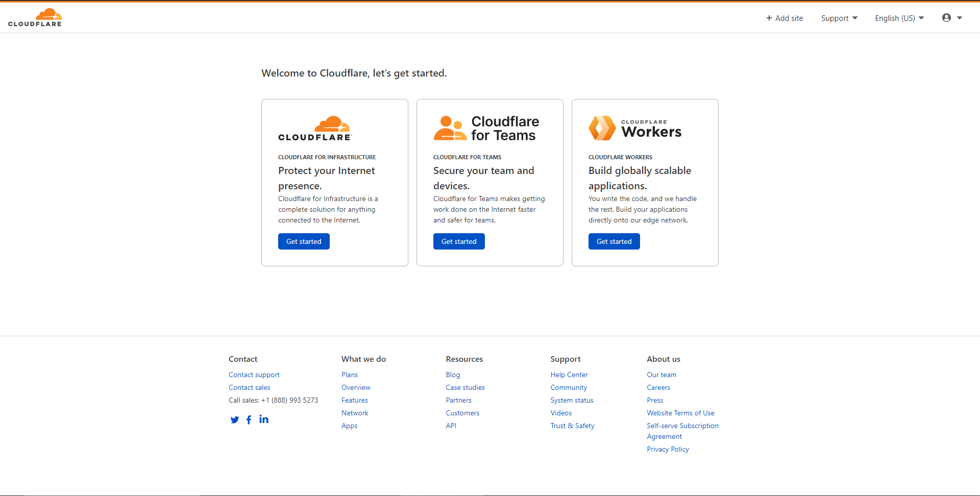The width and height of the screenshot is (980, 496).
Task: Open the Privacy Policy link
Action: [x=668, y=449]
